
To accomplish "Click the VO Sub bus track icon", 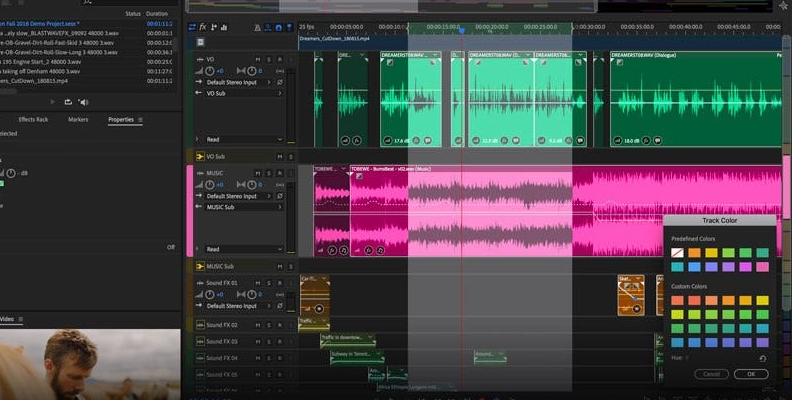I will tap(198, 157).
